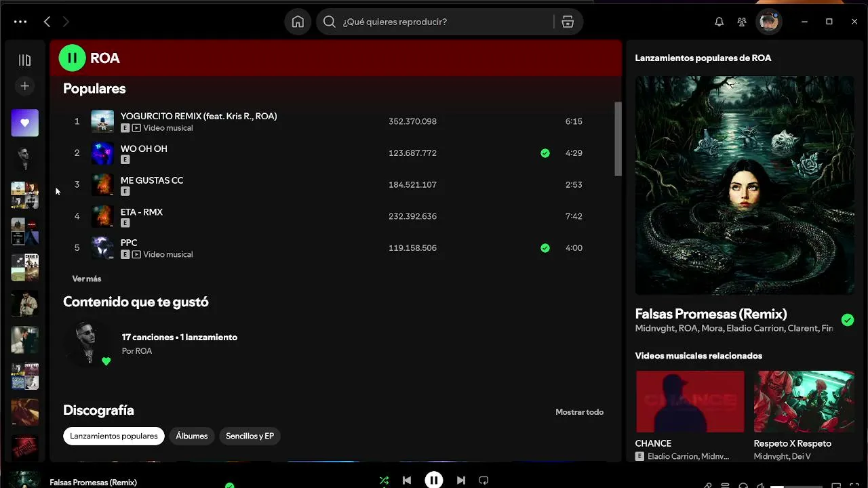Toggle saved checkmark on PPC
The image size is (868, 488).
click(545, 248)
